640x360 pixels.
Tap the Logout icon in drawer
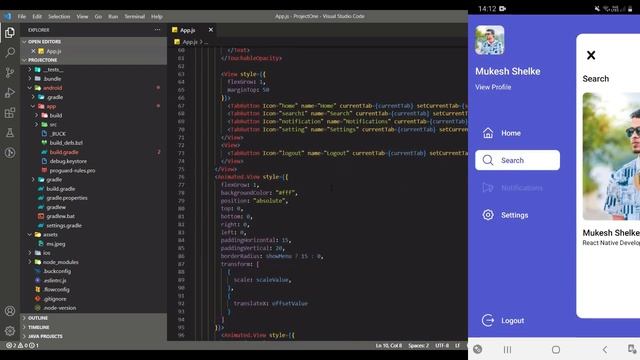[488, 320]
